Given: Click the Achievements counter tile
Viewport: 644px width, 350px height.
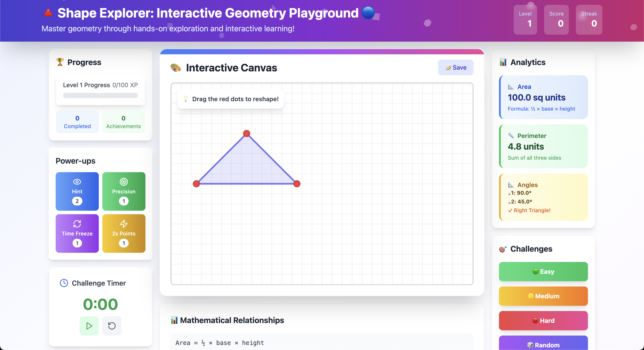Looking at the screenshot, I should pos(124,122).
